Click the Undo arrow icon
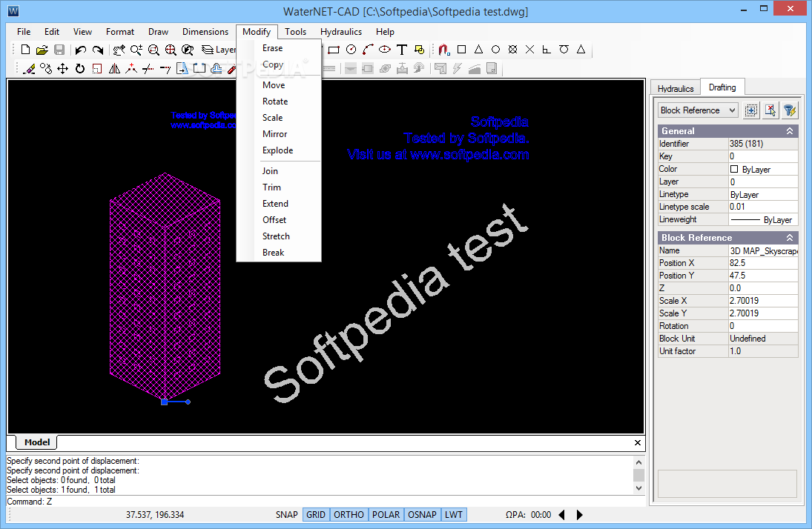The width and height of the screenshot is (812, 529). click(80, 50)
